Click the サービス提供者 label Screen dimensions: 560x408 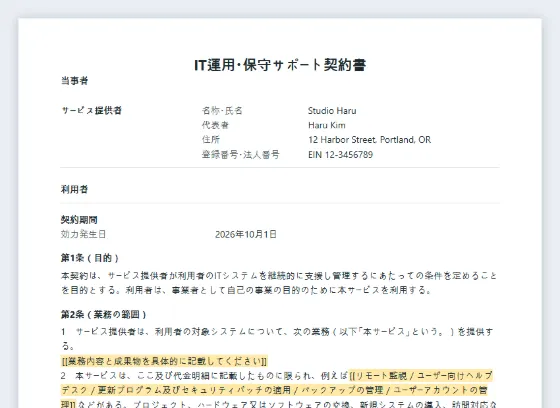(x=91, y=110)
